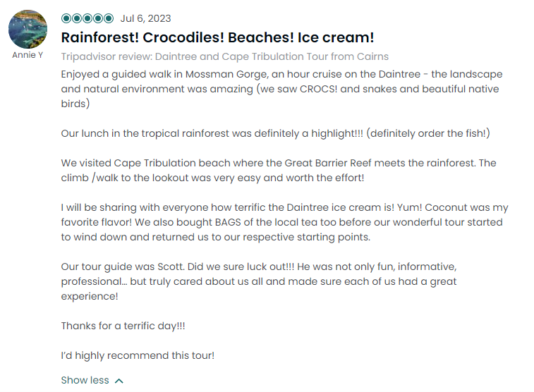The image size is (534, 392).
Task: Click the Tripadvisor review source line
Action: tap(225, 56)
